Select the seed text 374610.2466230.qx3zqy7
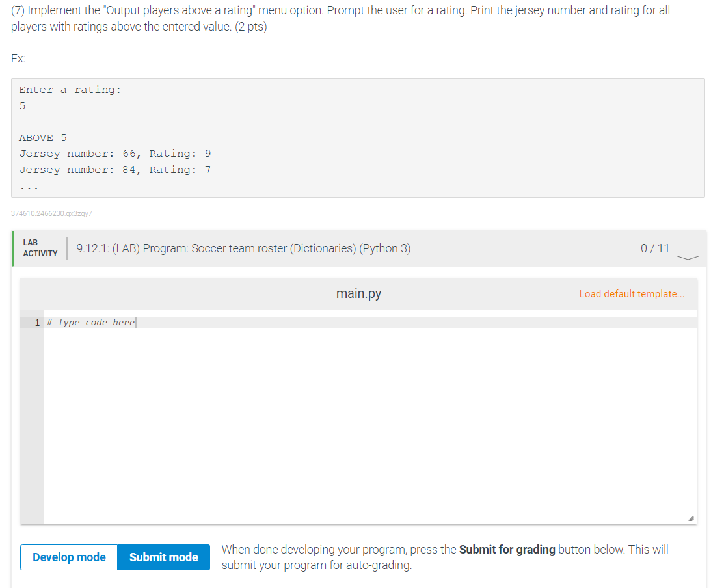This screenshot has width=724, height=588. click(x=51, y=213)
